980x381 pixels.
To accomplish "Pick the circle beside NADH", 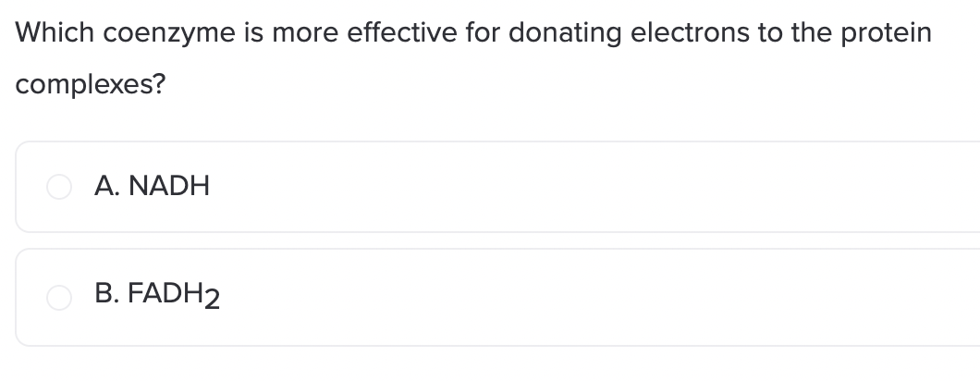I will pos(59,187).
